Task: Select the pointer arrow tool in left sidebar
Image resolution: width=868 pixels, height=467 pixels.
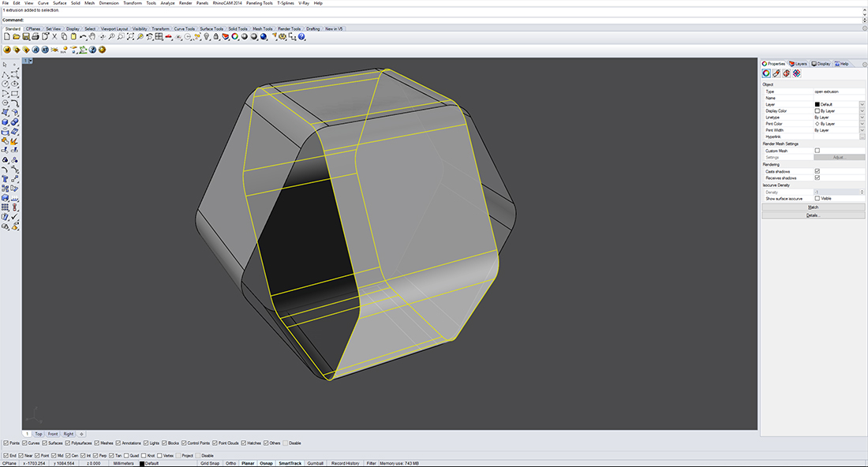Action: click(5, 65)
